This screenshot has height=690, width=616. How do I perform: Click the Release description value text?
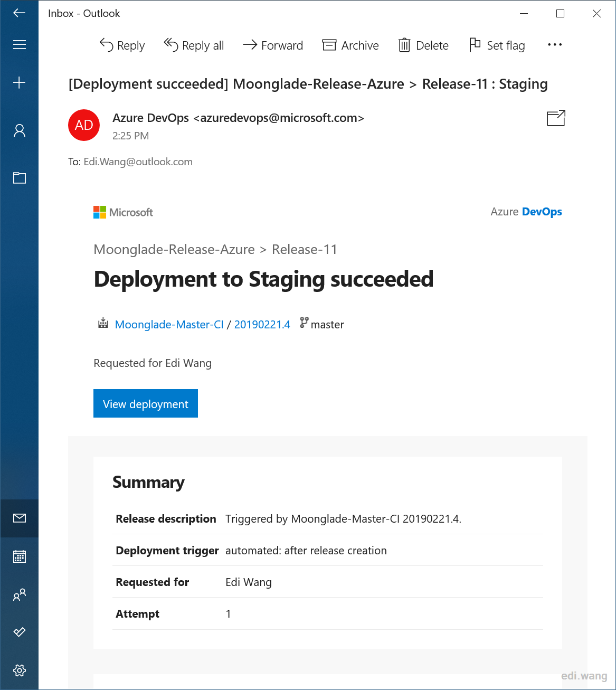(x=343, y=519)
